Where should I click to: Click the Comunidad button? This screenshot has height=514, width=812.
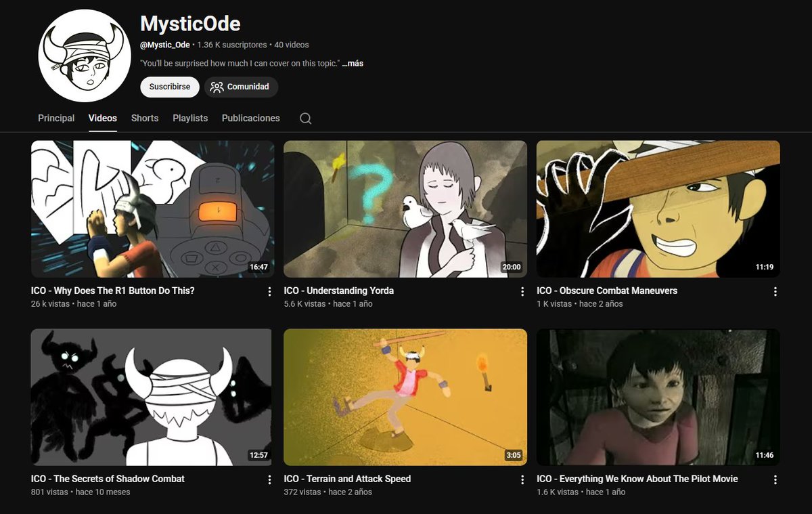click(x=241, y=87)
